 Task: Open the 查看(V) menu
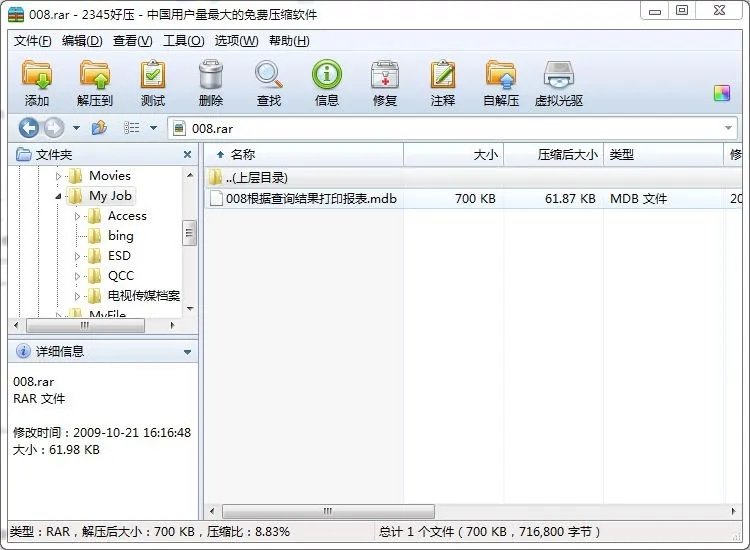pos(132,41)
